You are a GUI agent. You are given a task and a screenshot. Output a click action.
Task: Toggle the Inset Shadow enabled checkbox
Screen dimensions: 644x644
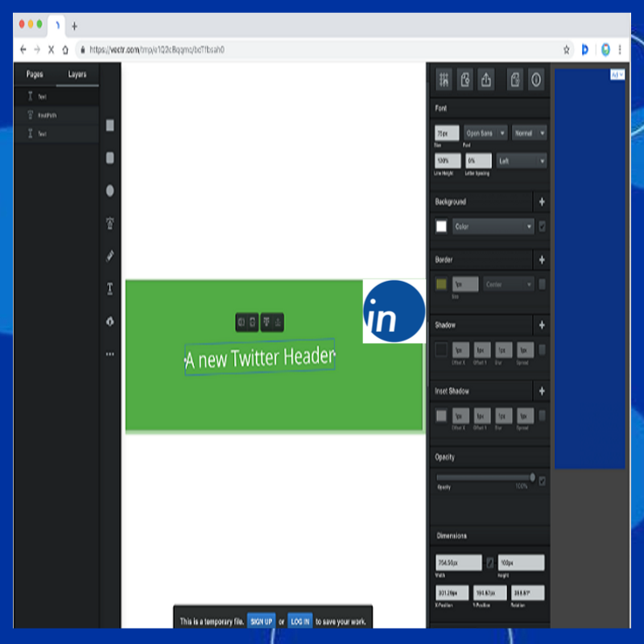(542, 415)
